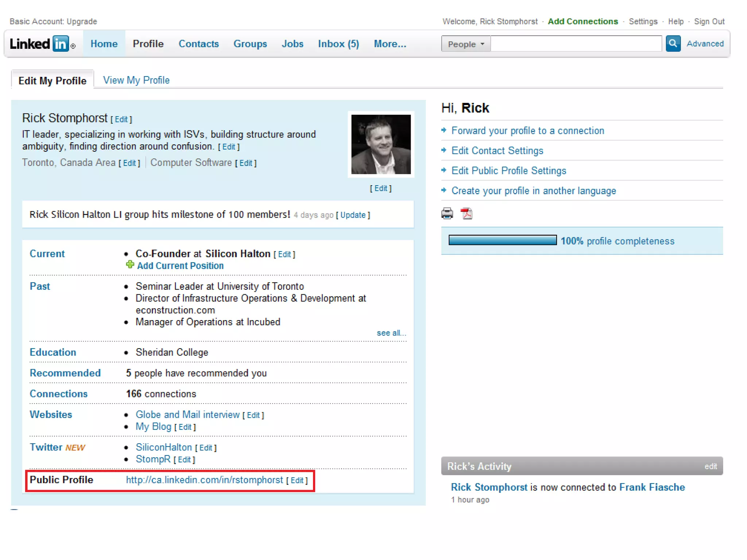Viewport: 747px width, 560px height.
Task: Open the People search type dropdown
Action: pyautogui.click(x=465, y=44)
